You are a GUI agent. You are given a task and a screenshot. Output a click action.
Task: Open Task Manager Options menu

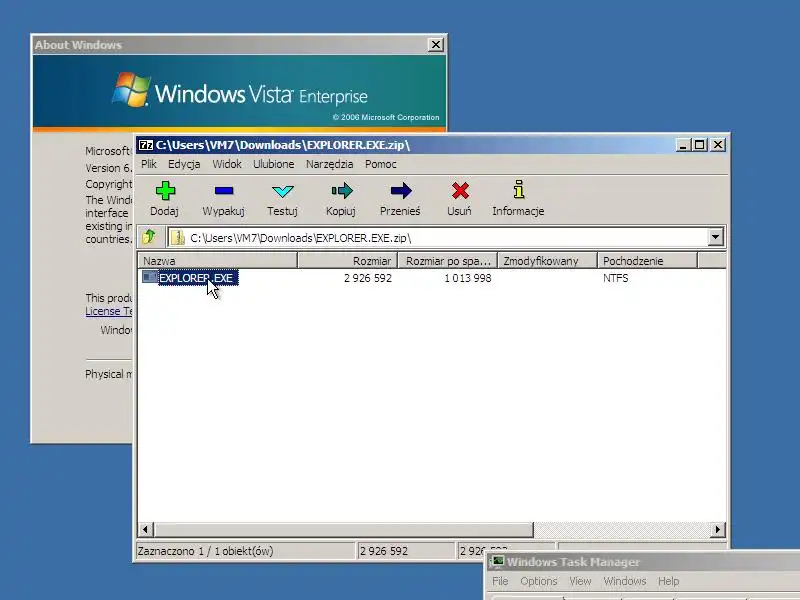coord(539,581)
